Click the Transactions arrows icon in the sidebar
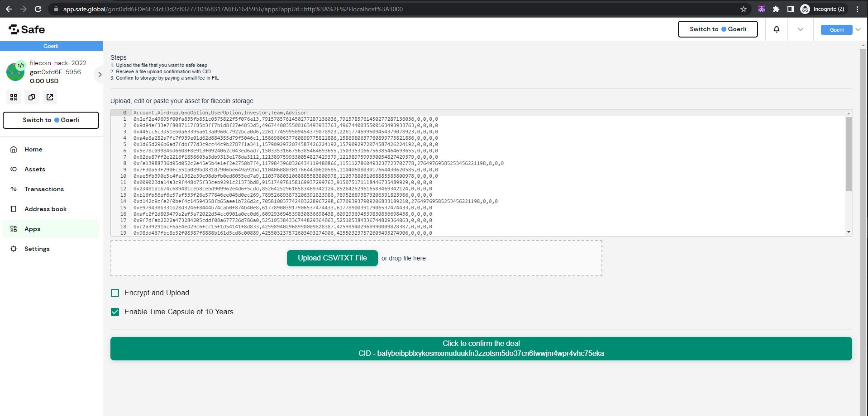This screenshot has width=868, height=416. (14, 189)
